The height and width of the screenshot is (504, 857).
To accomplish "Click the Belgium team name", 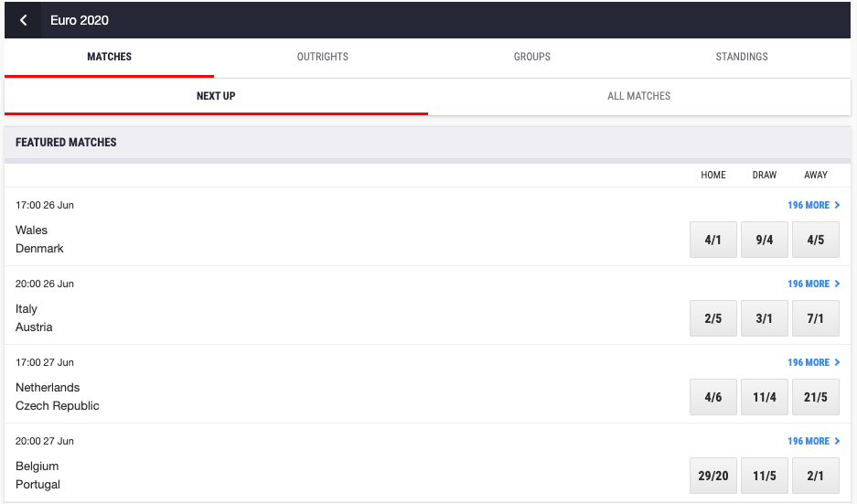I will pos(37,466).
